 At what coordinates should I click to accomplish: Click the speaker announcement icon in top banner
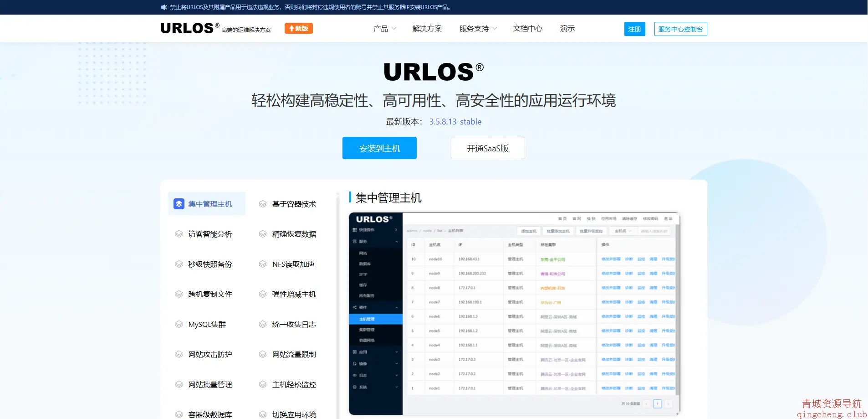pos(164,7)
